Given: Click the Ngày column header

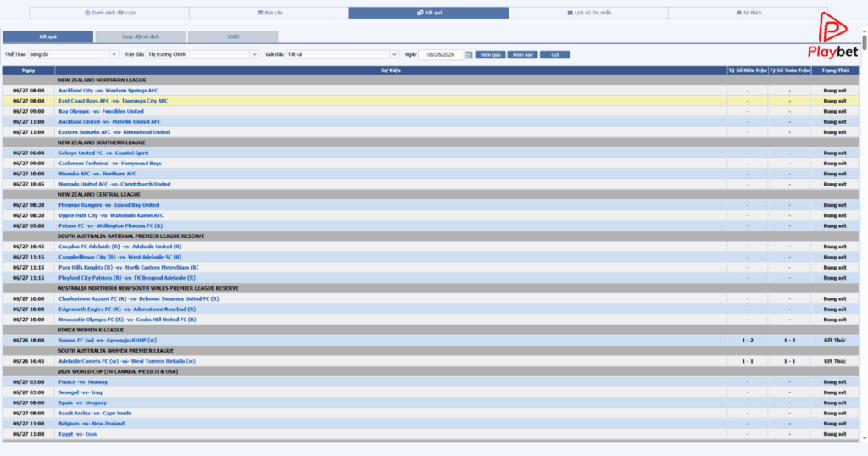Looking at the screenshot, I should 29,70.
